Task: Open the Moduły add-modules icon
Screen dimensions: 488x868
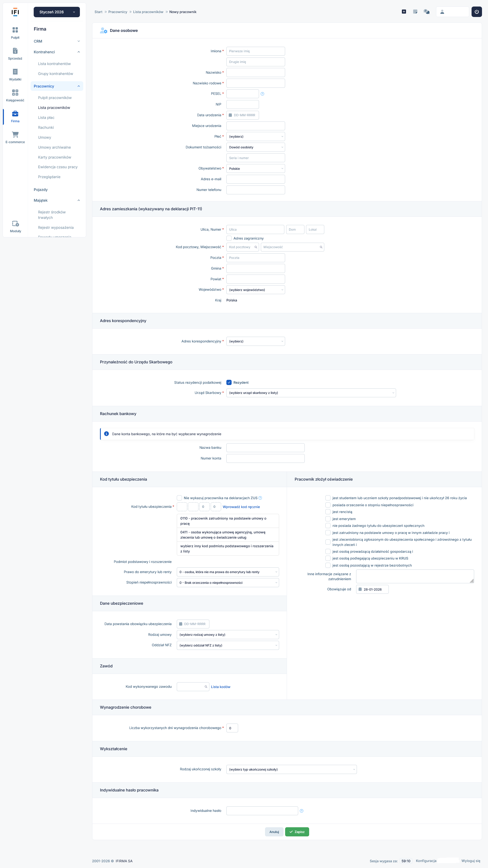Action: (x=15, y=224)
